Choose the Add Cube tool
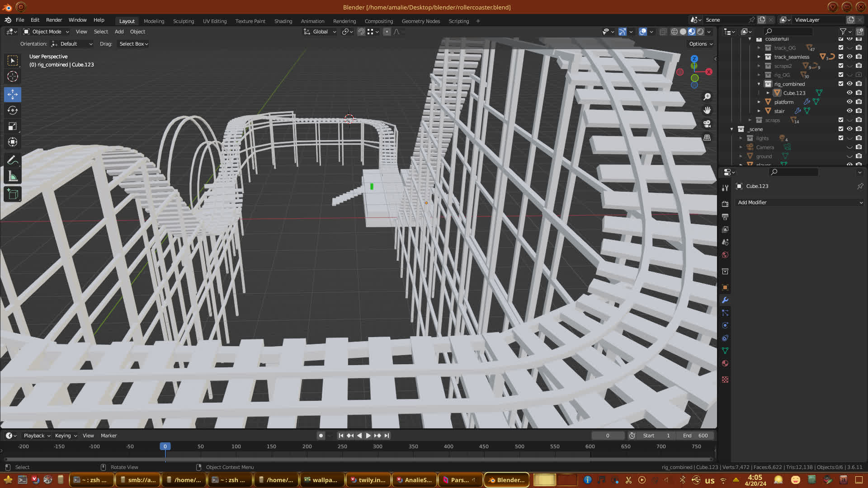This screenshot has width=868, height=488. pyautogui.click(x=13, y=194)
